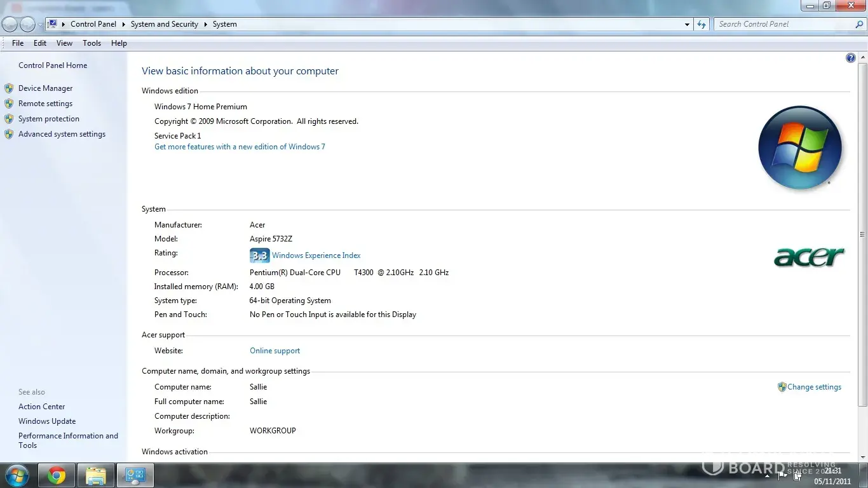Open Device Manager from the sidebar
868x488 pixels.
click(45, 88)
